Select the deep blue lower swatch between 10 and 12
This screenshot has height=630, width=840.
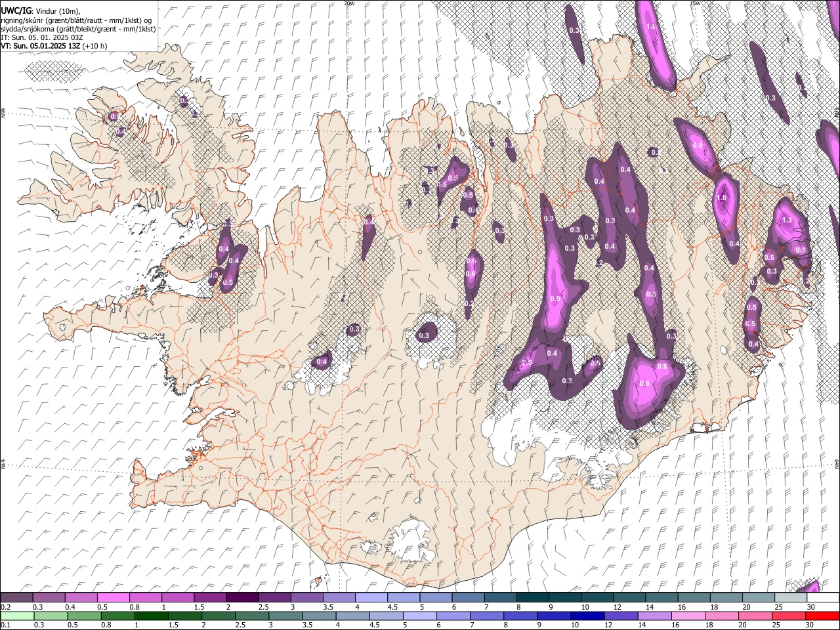tap(588, 616)
